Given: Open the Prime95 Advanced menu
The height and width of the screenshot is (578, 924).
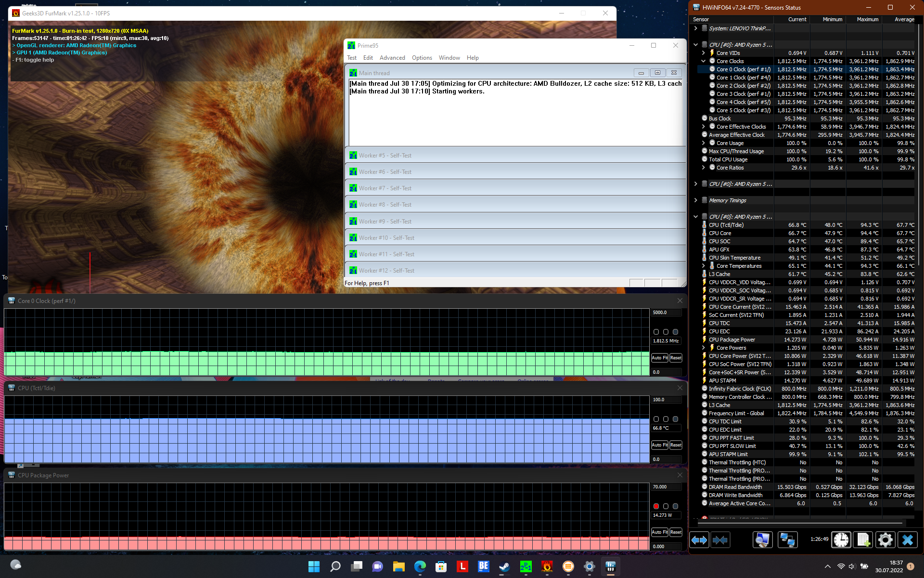Looking at the screenshot, I should pos(392,58).
